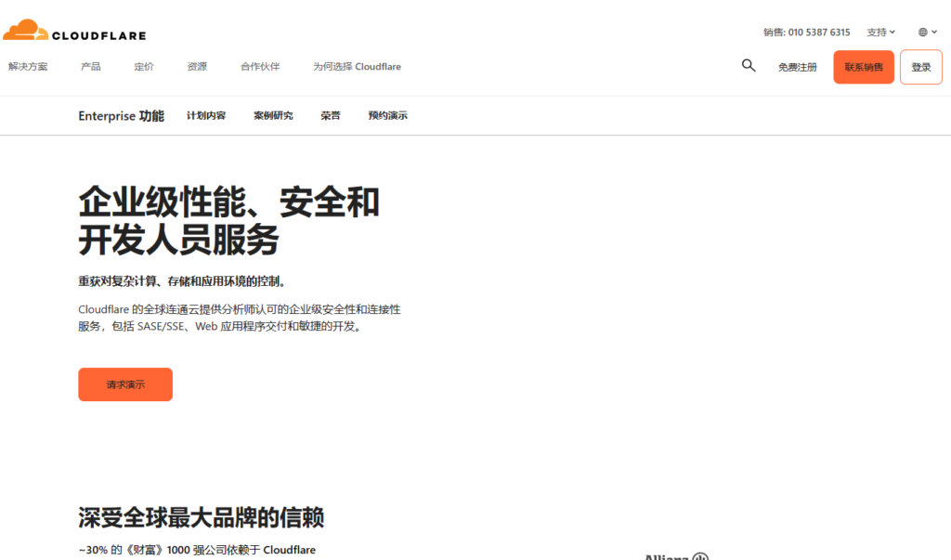Open the 解决方案 menu
The width and height of the screenshot is (951, 560).
coord(28,67)
